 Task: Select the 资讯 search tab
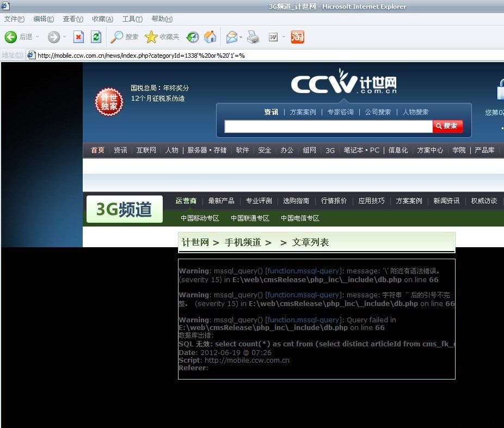271,112
